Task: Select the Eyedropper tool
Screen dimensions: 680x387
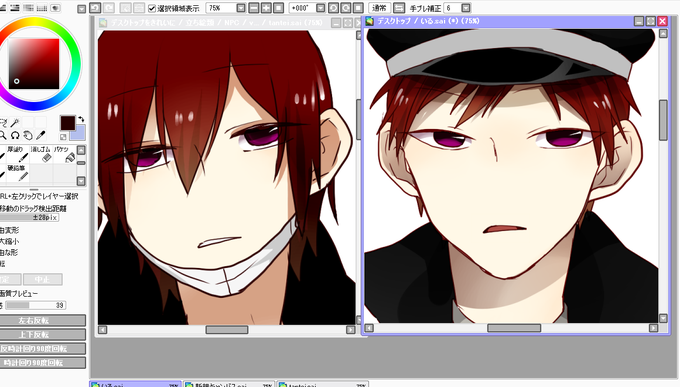Action: pos(40,135)
